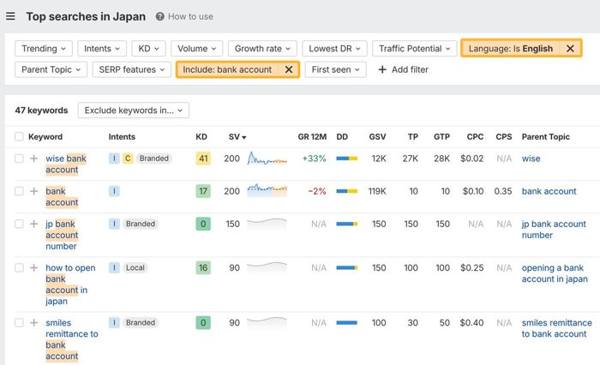600x365 pixels.
Task: Click the DD bar for smiles remittance row
Action: (347, 323)
